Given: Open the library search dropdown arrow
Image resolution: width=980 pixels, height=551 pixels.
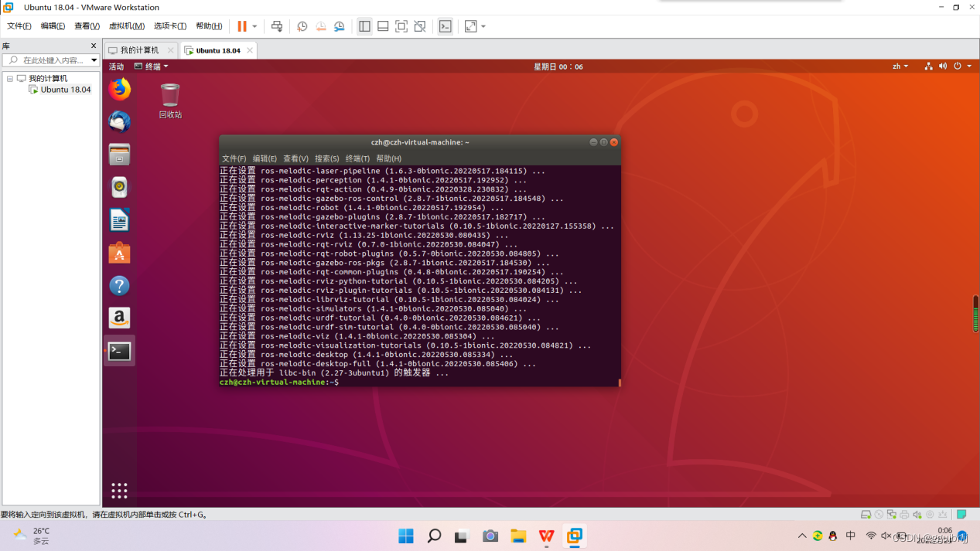Looking at the screenshot, I should (94, 60).
